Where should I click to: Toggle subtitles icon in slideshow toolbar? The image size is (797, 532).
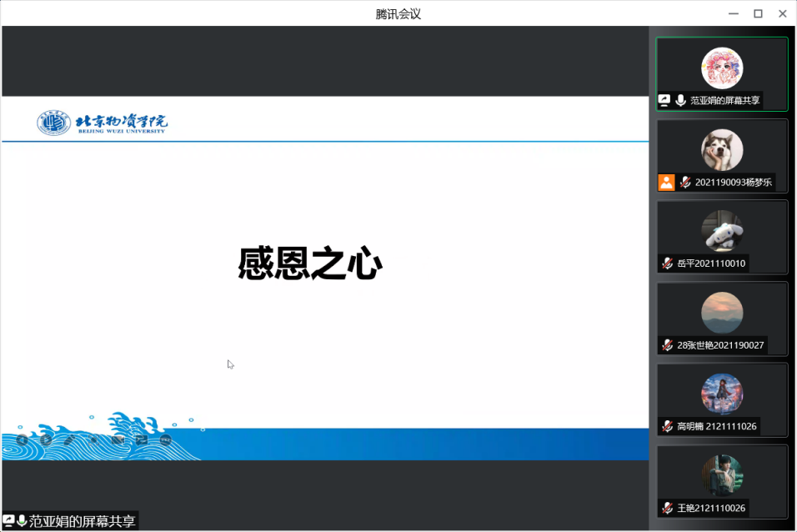coord(118,439)
